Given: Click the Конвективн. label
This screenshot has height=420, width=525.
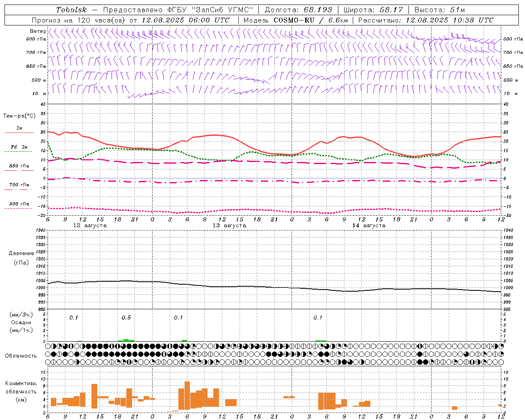Looking at the screenshot, I should 21,383.
